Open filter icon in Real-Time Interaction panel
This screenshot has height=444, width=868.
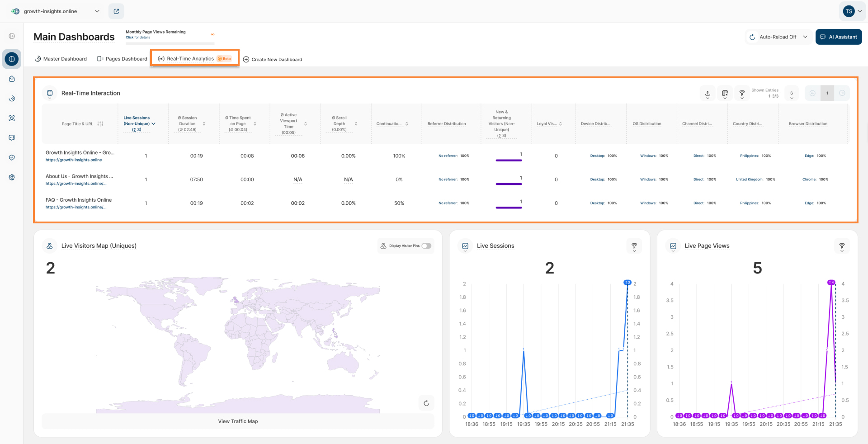coord(742,93)
